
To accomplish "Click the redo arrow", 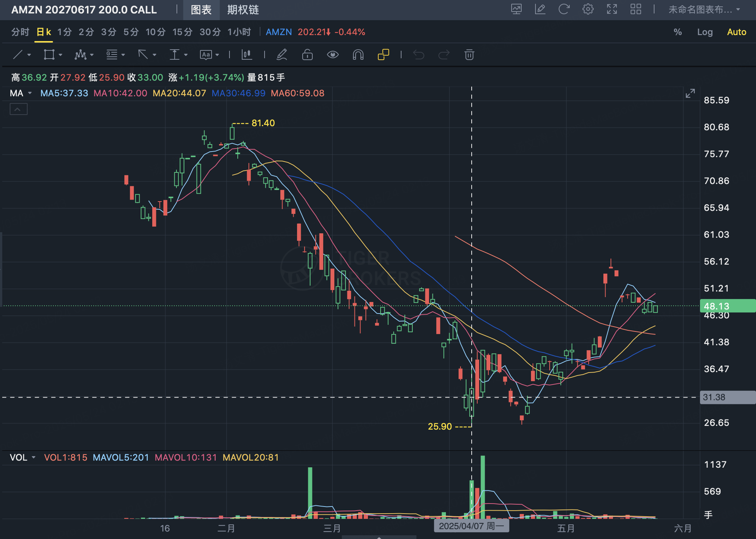I will click(444, 55).
